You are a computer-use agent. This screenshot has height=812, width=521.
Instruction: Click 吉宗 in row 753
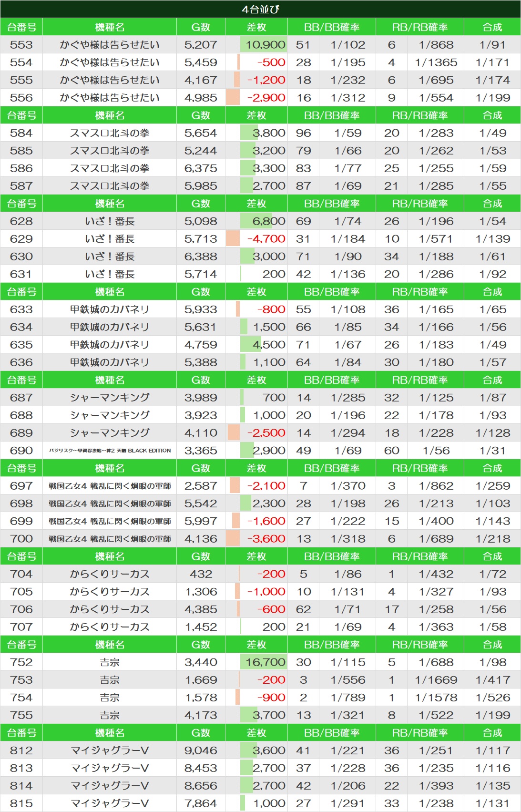110,680
